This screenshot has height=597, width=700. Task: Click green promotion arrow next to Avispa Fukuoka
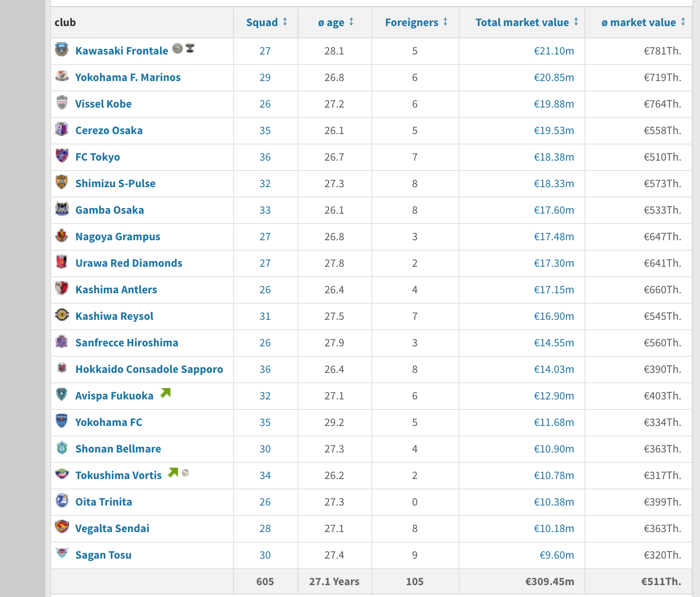(165, 393)
